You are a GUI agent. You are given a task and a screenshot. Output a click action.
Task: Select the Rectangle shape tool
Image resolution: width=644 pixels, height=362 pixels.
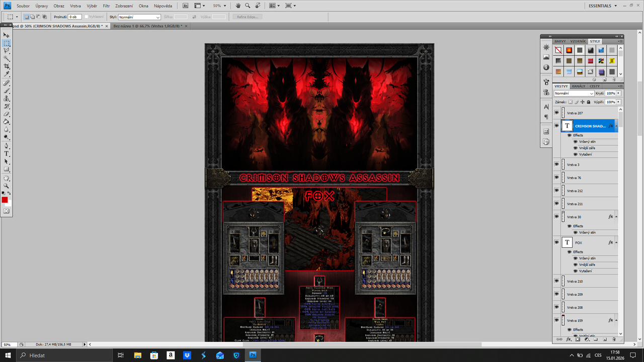coord(7,169)
